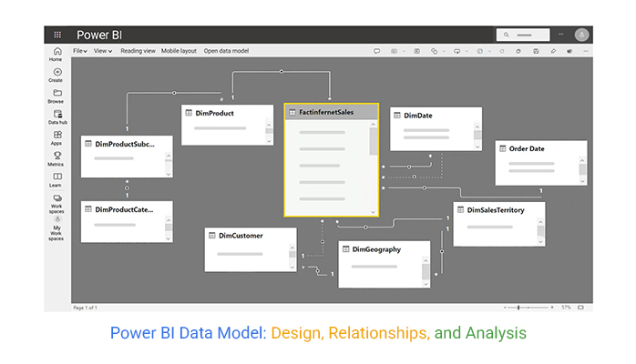
Task: Click the 57% zoom value
Action: click(x=566, y=308)
